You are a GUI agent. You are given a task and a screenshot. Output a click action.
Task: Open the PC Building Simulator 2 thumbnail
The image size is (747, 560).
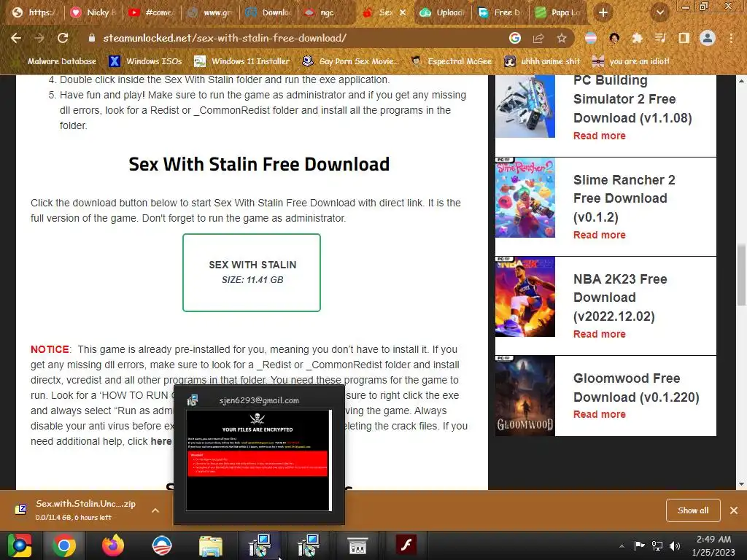(525, 106)
